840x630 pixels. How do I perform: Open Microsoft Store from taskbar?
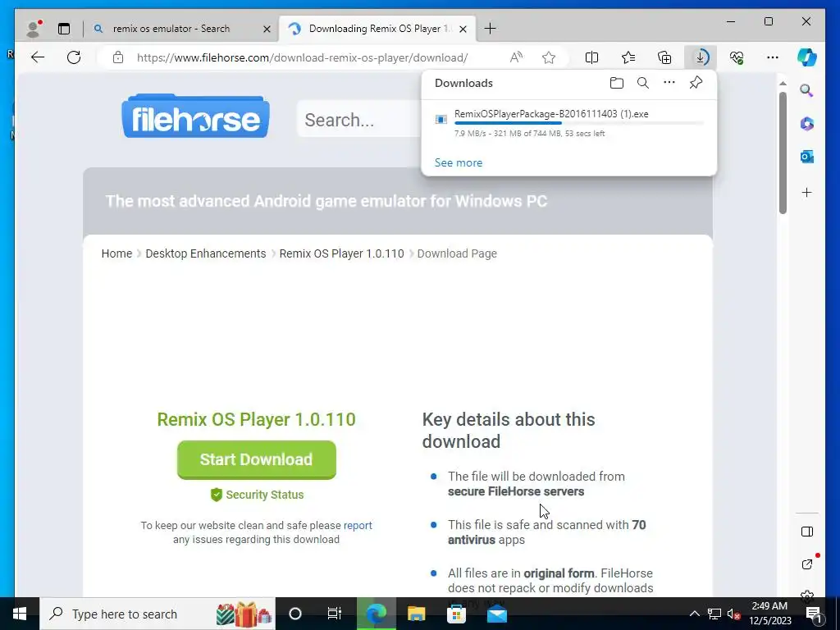[x=456, y=614]
